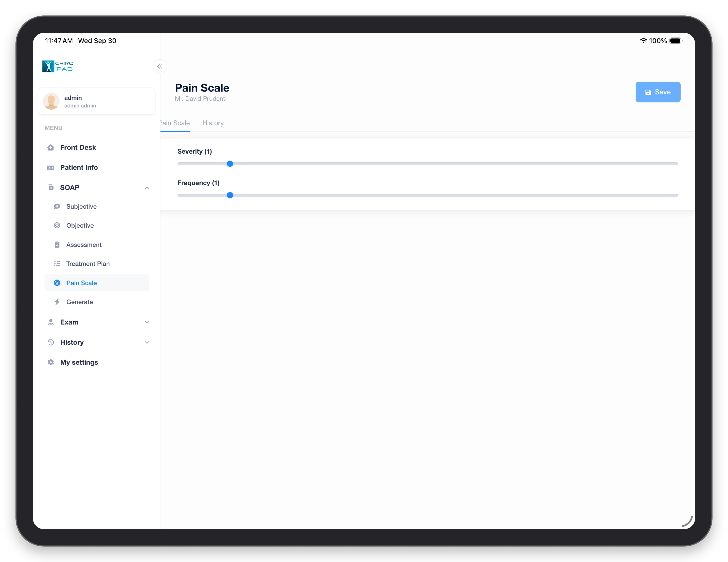Switch to the History tab

213,123
